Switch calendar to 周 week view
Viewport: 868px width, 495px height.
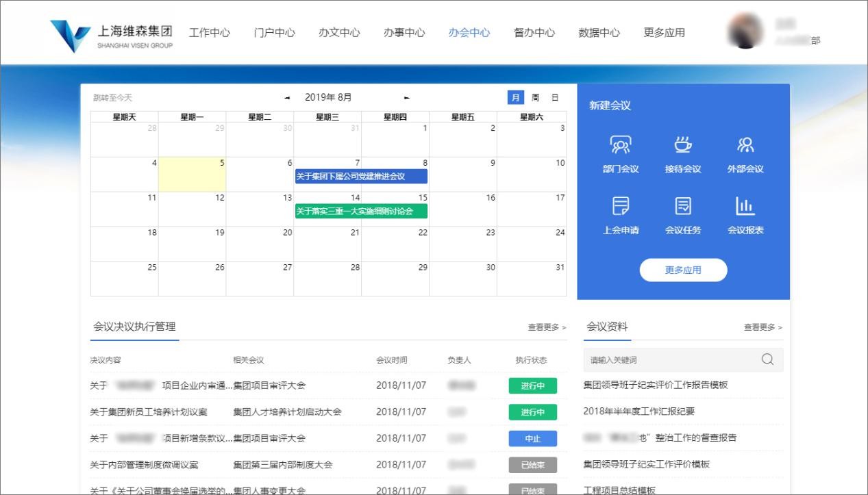tap(535, 98)
